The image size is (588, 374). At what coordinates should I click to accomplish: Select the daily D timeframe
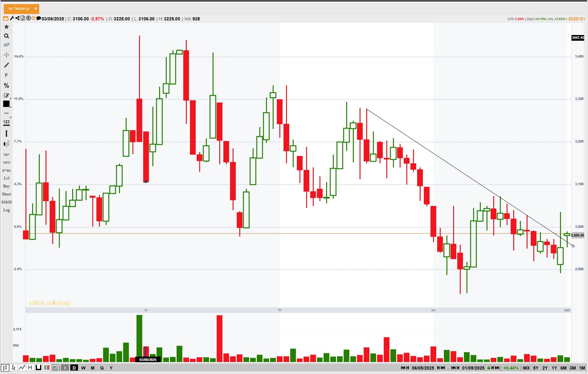point(74,368)
